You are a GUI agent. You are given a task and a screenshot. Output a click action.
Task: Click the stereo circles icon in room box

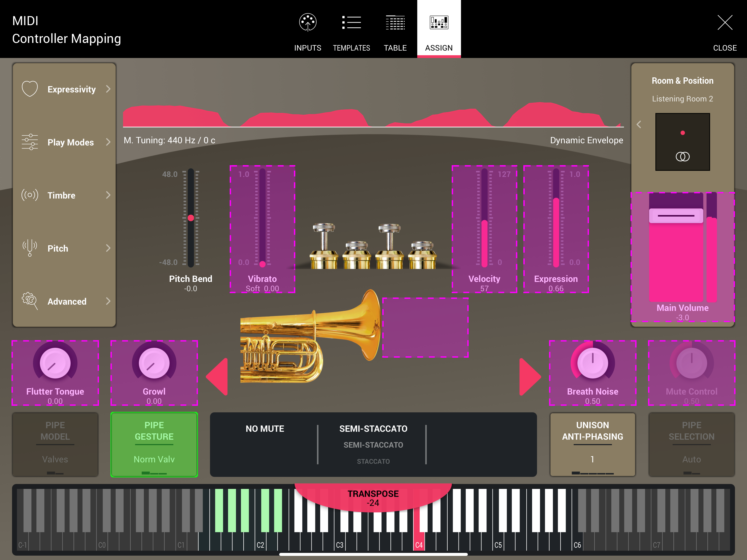682,156
